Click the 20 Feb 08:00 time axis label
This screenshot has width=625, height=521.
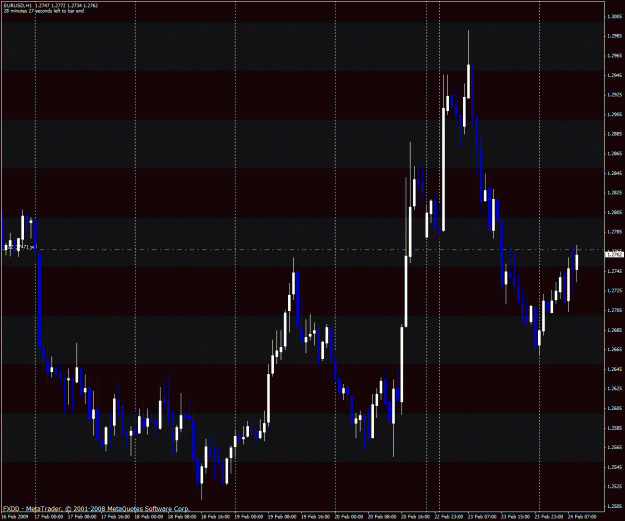[382, 517]
